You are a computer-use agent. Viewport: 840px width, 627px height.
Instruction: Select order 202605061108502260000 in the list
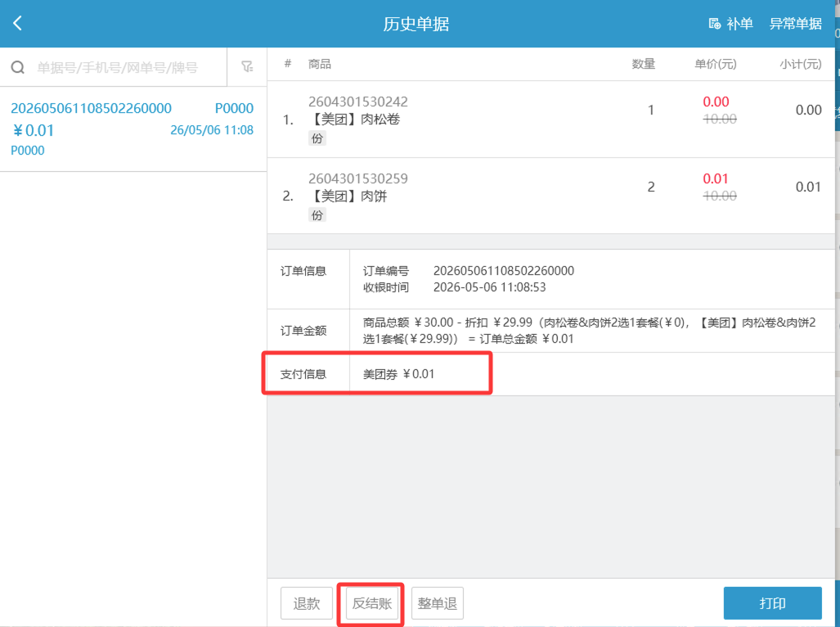(x=133, y=129)
